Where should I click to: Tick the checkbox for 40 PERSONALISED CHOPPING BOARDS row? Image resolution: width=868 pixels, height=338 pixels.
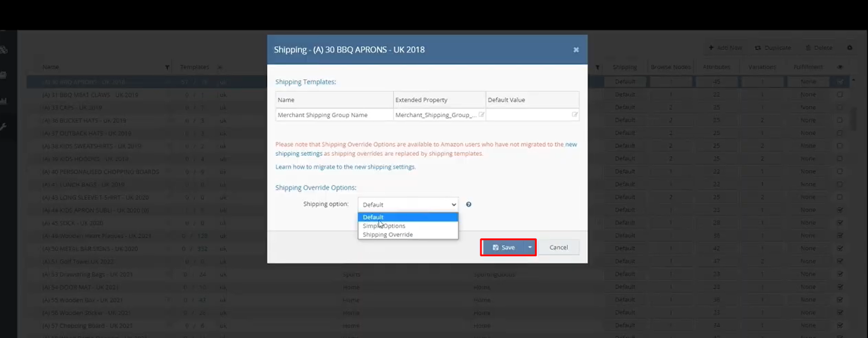(x=840, y=171)
